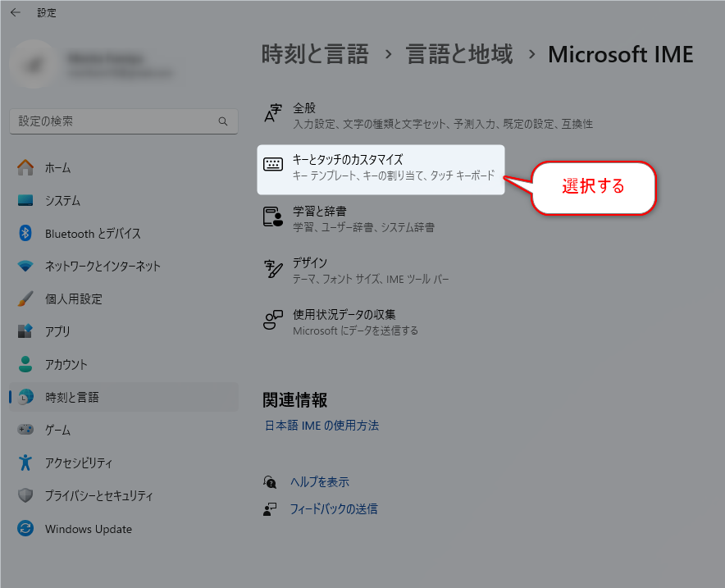Viewport: 725px width, 588px height.
Task: Open 日本語 IME の使用方法 link
Action: [321, 426]
